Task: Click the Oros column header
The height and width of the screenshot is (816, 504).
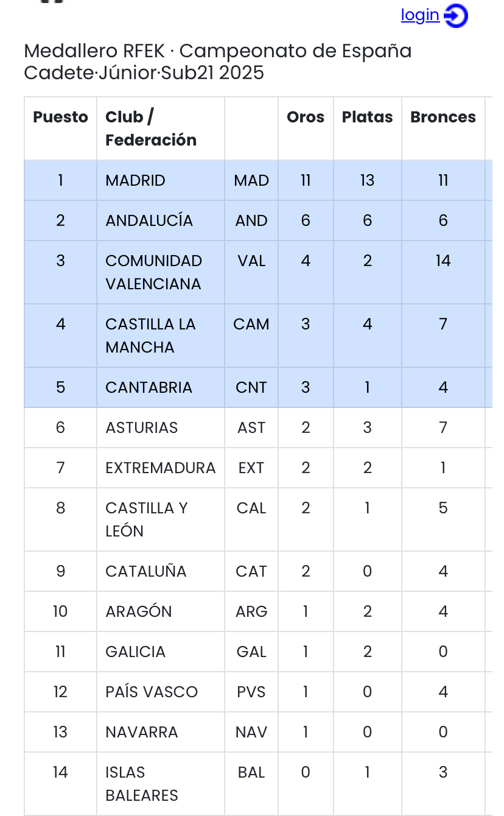Action: (306, 117)
